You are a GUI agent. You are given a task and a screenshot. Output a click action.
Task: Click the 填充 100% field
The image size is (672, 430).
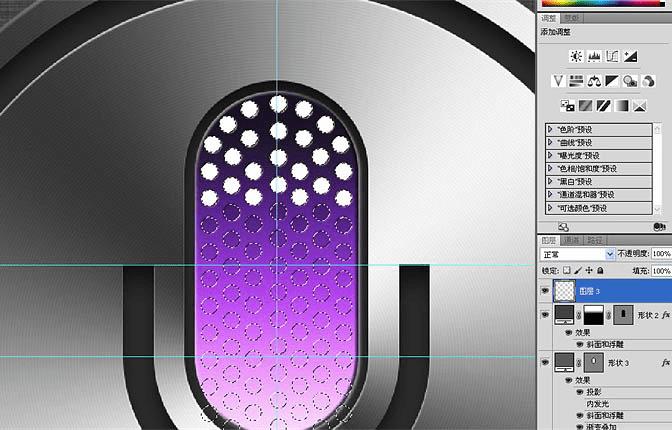(x=661, y=271)
